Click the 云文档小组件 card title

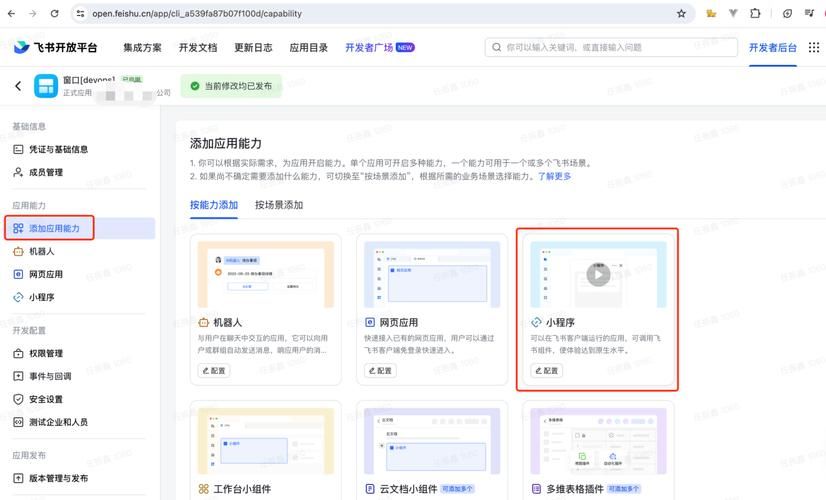pyautogui.click(x=408, y=489)
